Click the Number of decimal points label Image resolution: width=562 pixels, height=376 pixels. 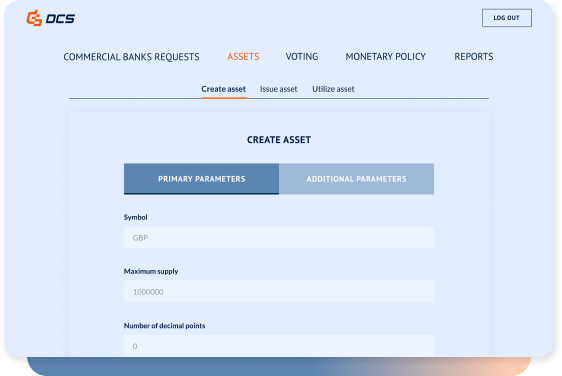(x=165, y=325)
